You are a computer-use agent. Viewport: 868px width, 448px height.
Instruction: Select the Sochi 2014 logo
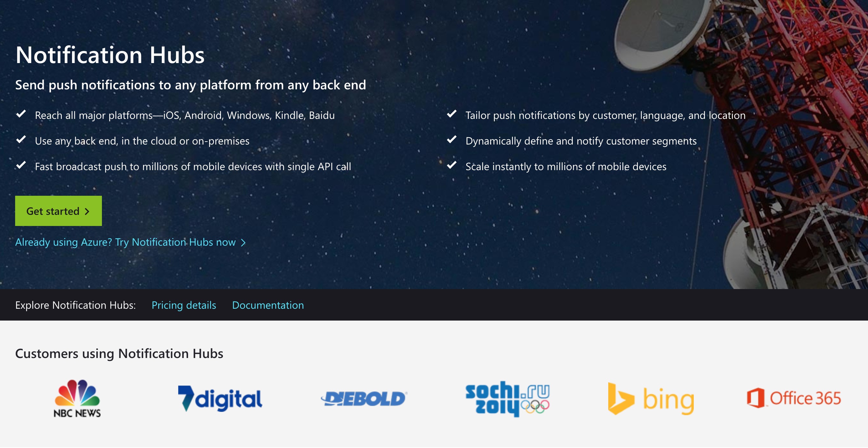pos(507,399)
